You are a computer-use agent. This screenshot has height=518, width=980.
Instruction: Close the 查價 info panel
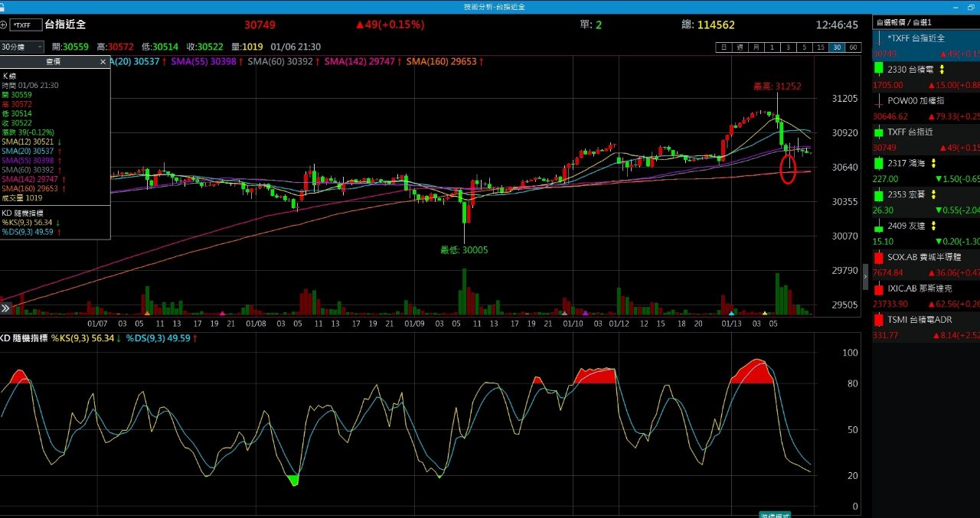point(103,61)
